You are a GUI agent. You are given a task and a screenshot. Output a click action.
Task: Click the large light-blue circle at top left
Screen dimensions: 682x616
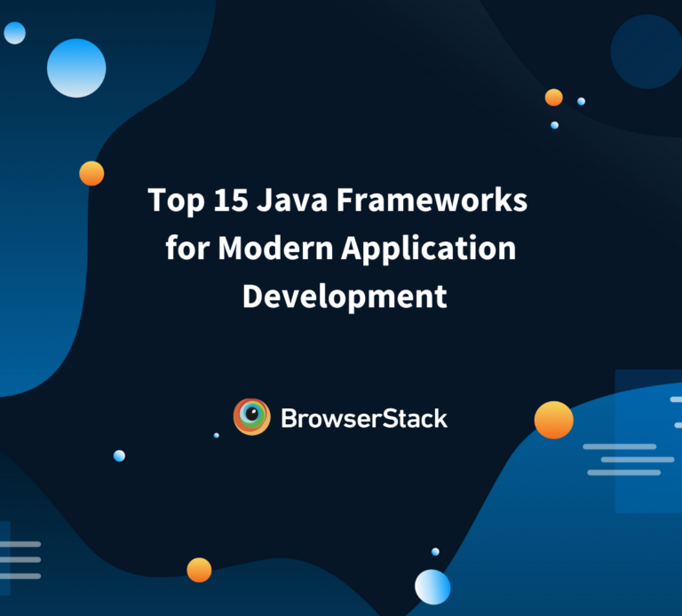tap(76, 68)
